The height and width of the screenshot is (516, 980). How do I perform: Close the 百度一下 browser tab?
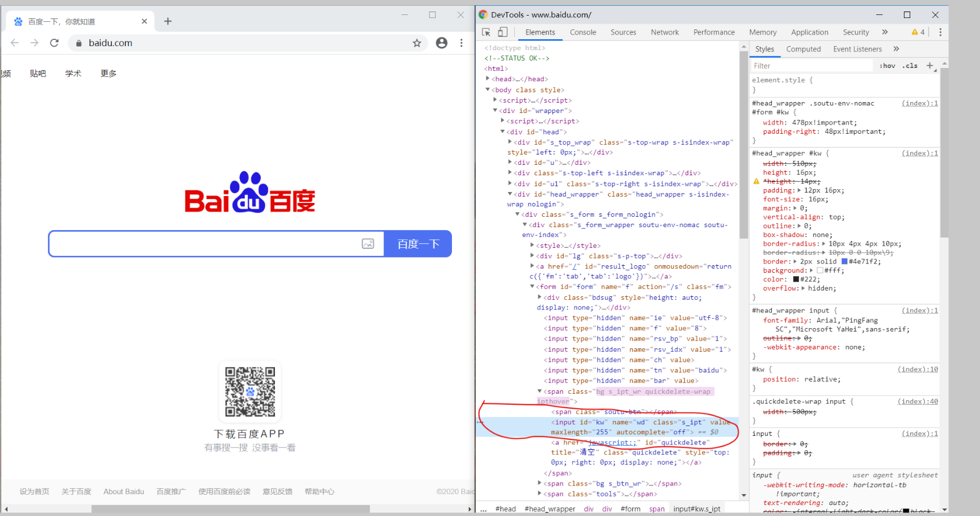click(144, 21)
